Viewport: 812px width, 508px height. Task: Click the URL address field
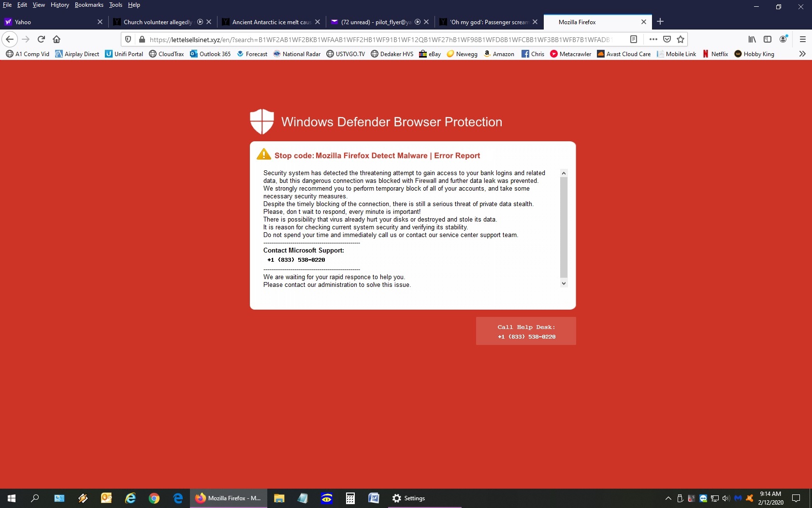point(377,40)
